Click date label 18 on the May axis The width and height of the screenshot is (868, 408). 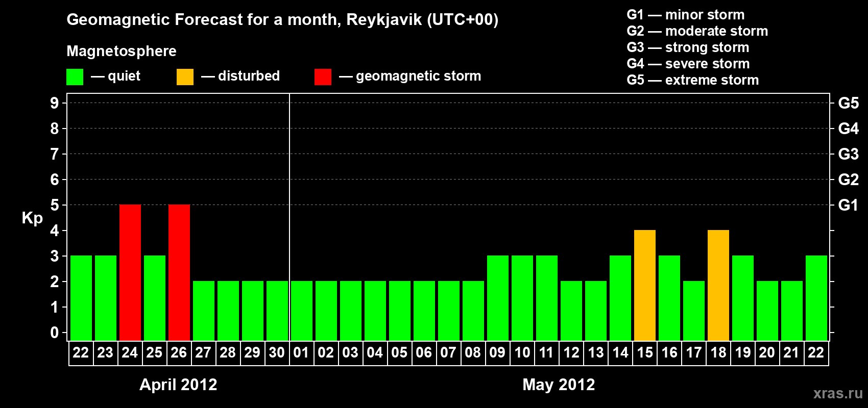point(718,353)
